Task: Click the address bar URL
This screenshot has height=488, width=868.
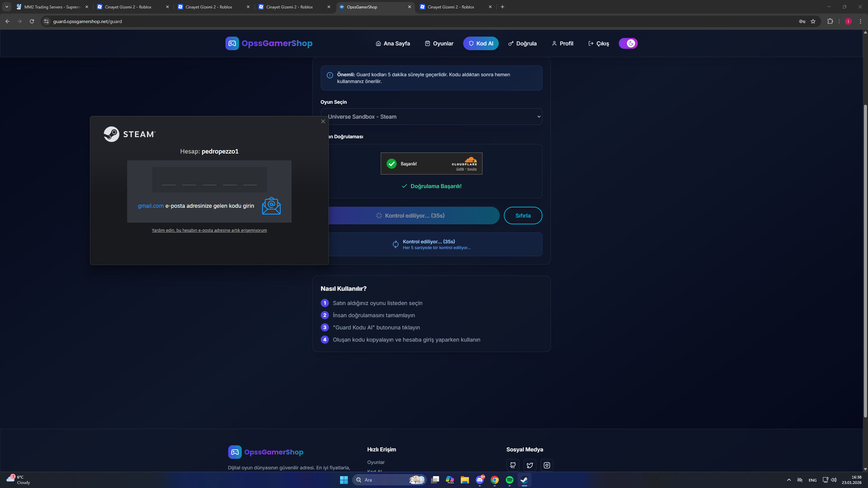Action: pyautogui.click(x=87, y=21)
